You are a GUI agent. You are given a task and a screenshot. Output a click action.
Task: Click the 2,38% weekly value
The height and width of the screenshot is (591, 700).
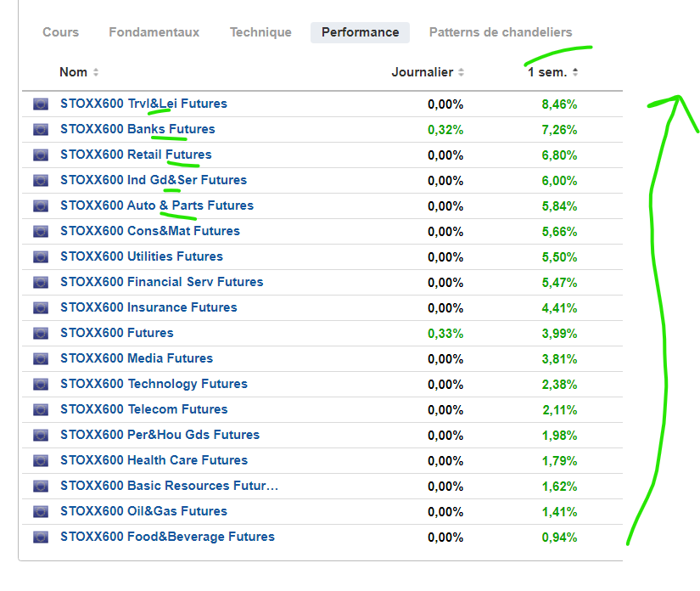[559, 385]
